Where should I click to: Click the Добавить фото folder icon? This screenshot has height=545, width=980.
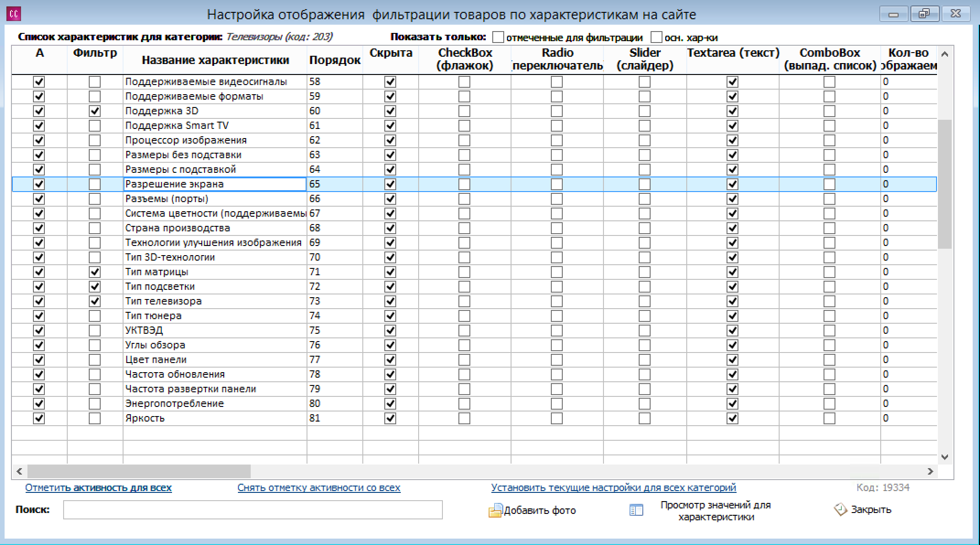[x=495, y=510]
